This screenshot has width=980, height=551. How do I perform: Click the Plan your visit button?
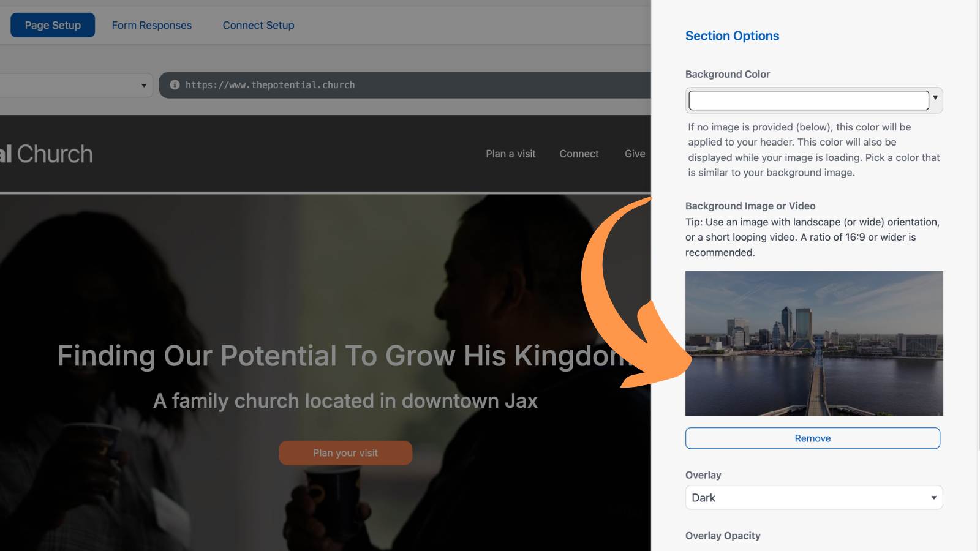coord(345,453)
